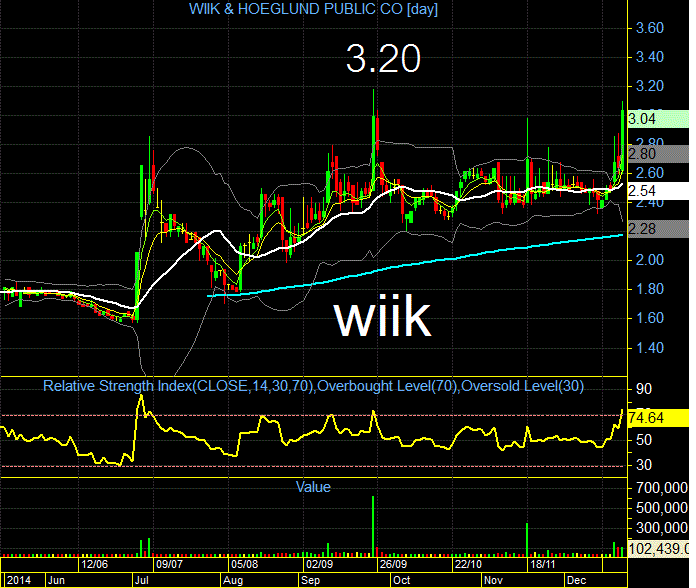Click the 09/07 date marker
696x588 pixels.
point(169,564)
